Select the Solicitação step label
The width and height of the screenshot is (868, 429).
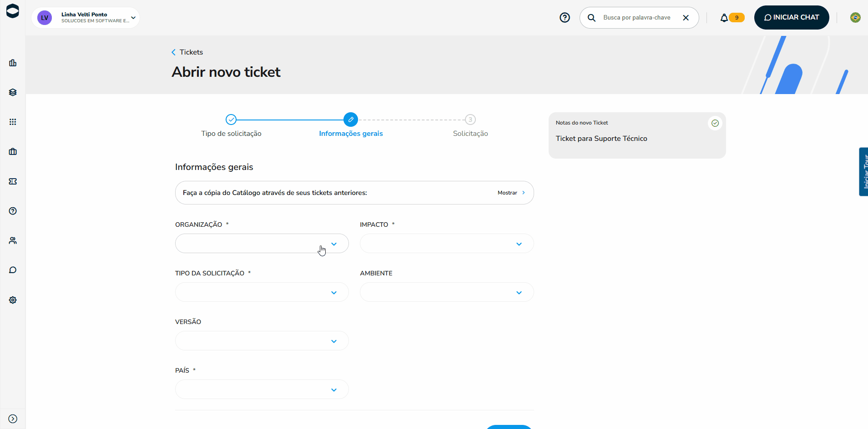click(470, 134)
